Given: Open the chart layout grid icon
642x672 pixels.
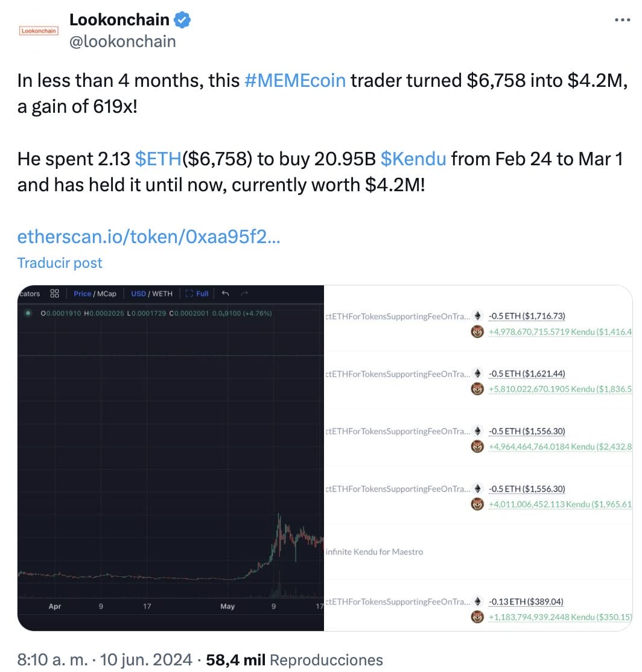Looking at the screenshot, I should [54, 293].
